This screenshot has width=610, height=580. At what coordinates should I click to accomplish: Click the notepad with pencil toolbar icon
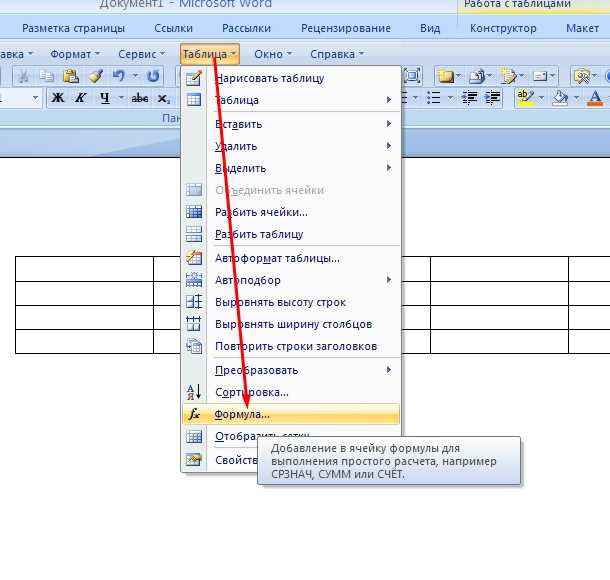(508, 76)
